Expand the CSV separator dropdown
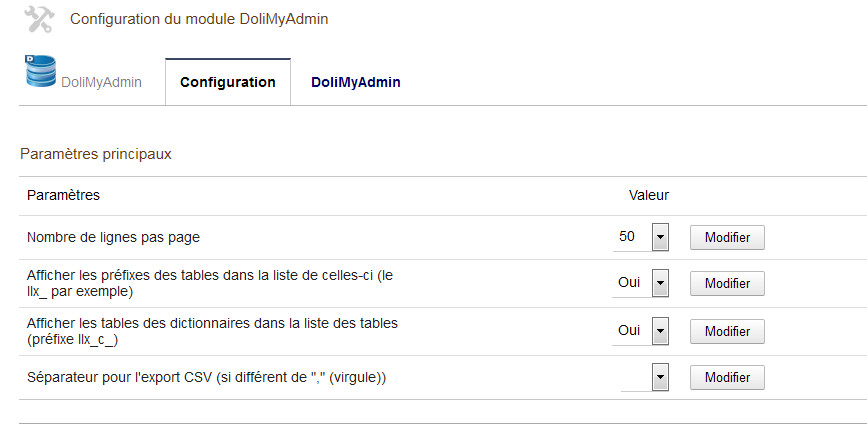The image size is (867, 432). coord(643,377)
